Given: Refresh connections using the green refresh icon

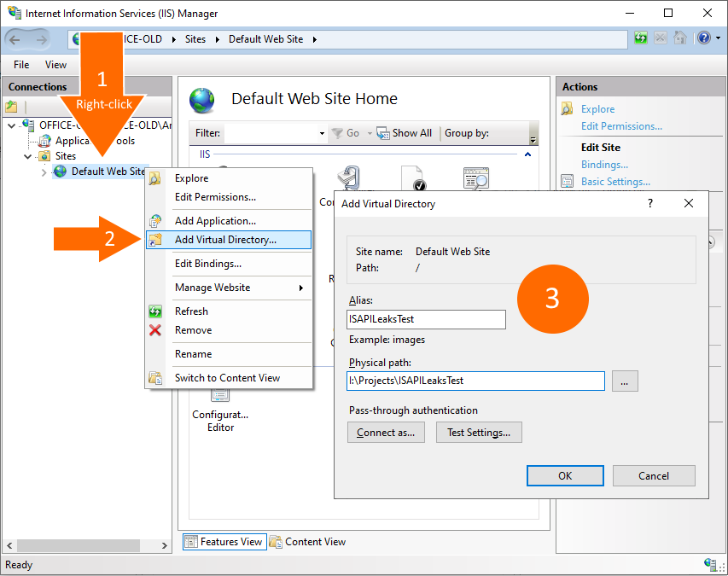Looking at the screenshot, I should click(641, 38).
